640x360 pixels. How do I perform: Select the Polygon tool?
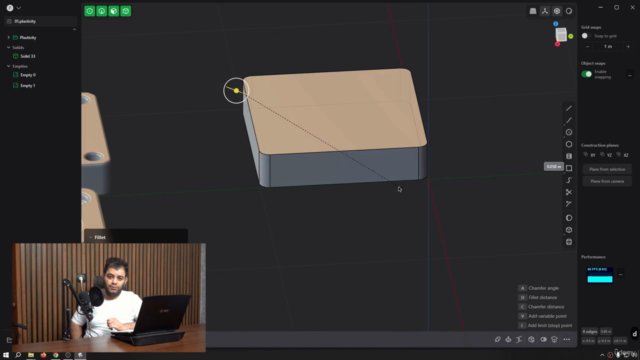coord(569,144)
